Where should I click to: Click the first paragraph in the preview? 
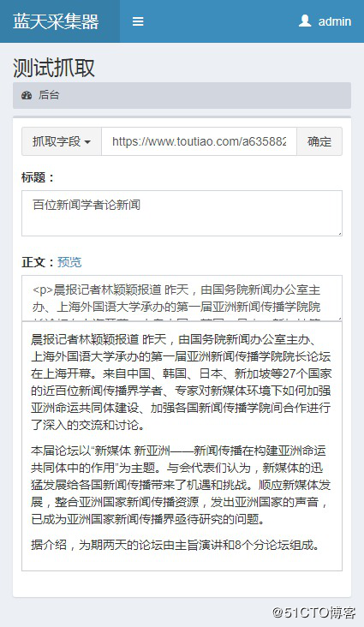tap(182, 382)
